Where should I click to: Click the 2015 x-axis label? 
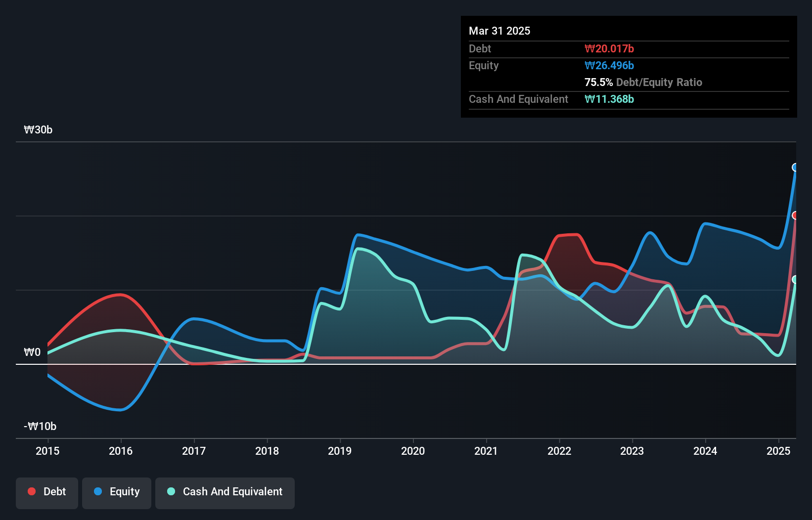[x=47, y=451]
